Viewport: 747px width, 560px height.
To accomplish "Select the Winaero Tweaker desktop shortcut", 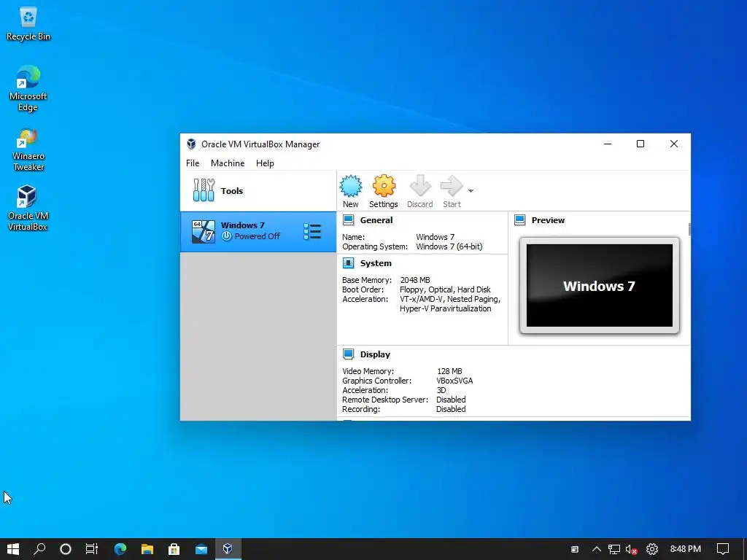I will point(28,149).
